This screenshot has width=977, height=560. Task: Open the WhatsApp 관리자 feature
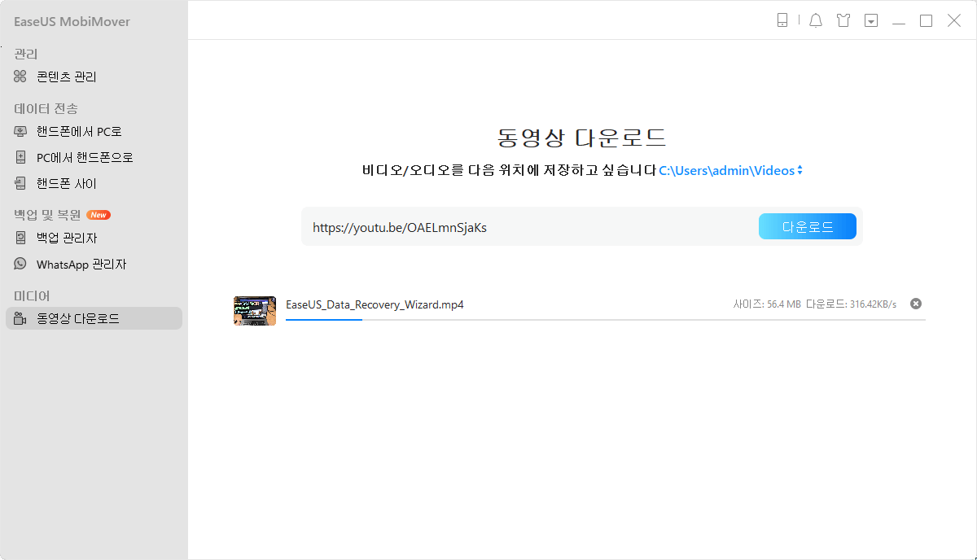tap(77, 264)
